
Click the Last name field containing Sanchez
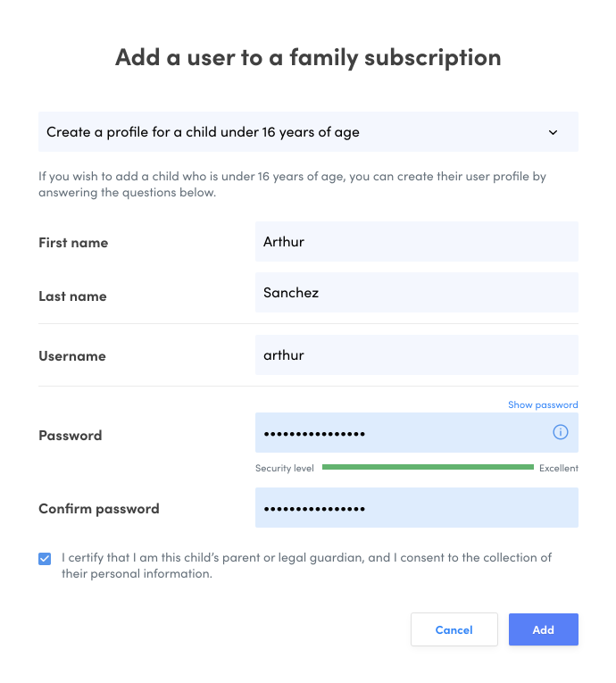pyautogui.click(x=416, y=293)
